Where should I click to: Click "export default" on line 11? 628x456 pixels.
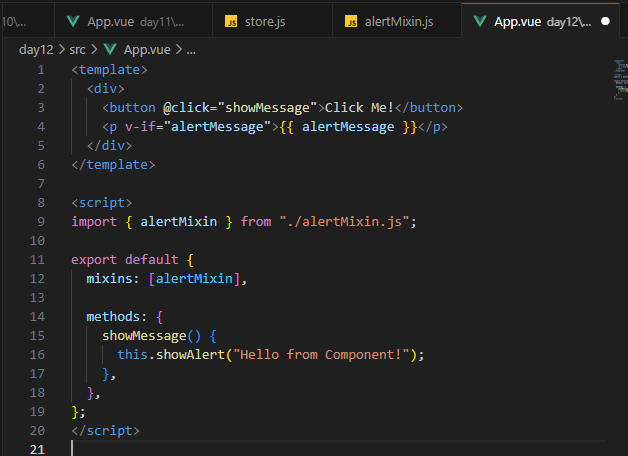(125, 259)
